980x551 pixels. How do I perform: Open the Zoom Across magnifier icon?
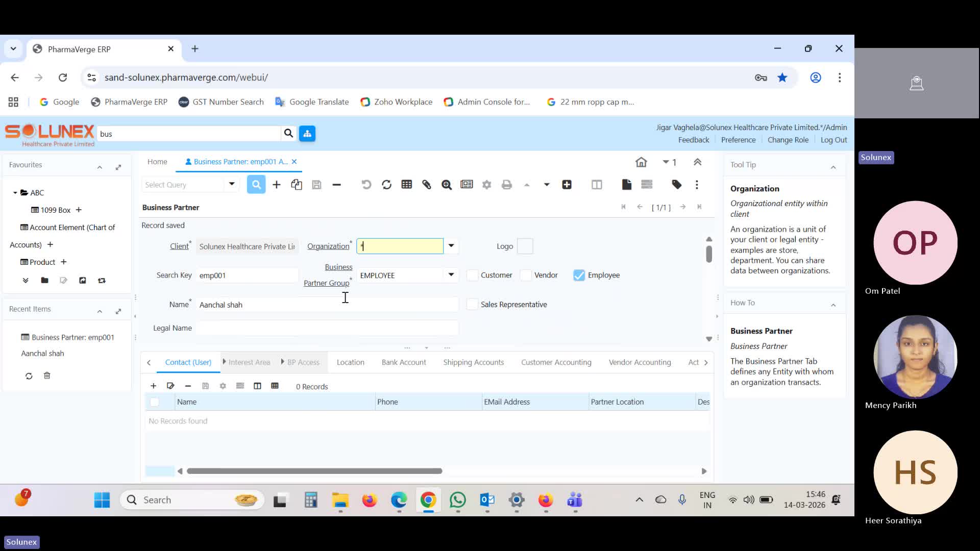click(447, 184)
